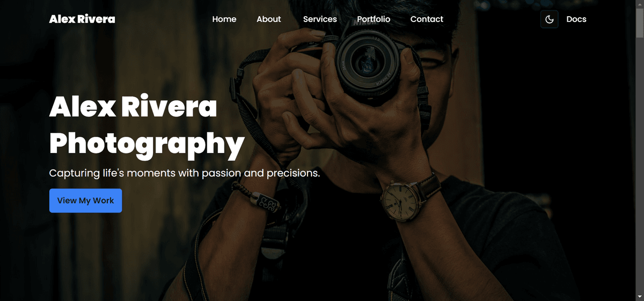
Task: Navigate to the Contact page
Action: 427,19
